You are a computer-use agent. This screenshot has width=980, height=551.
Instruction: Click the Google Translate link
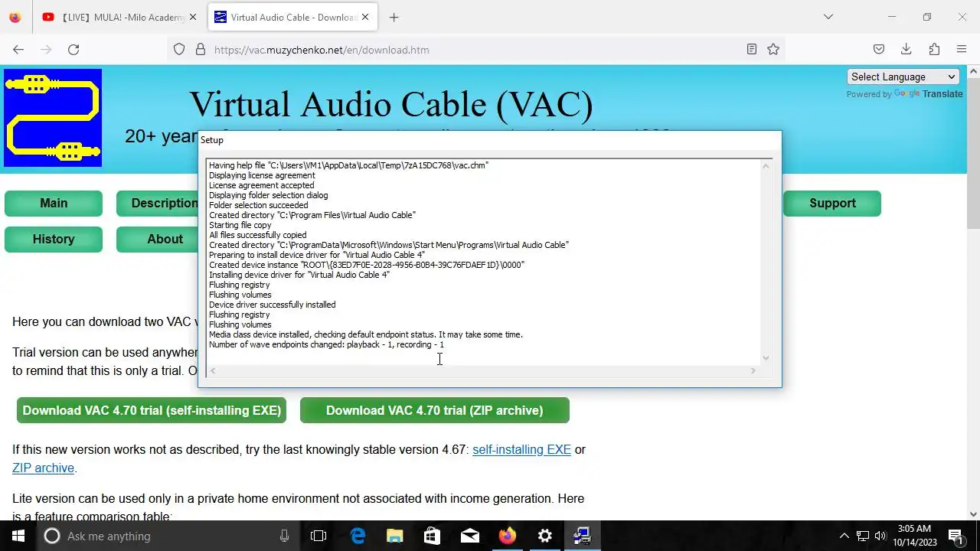point(928,94)
